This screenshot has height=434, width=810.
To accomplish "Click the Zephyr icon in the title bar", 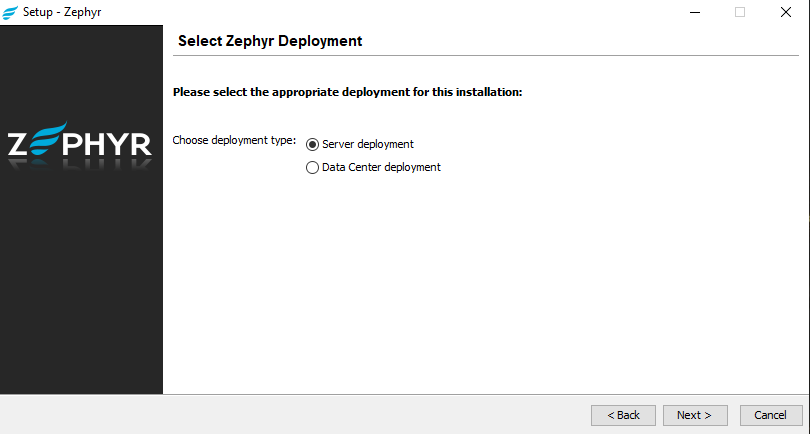I will 11,13.
